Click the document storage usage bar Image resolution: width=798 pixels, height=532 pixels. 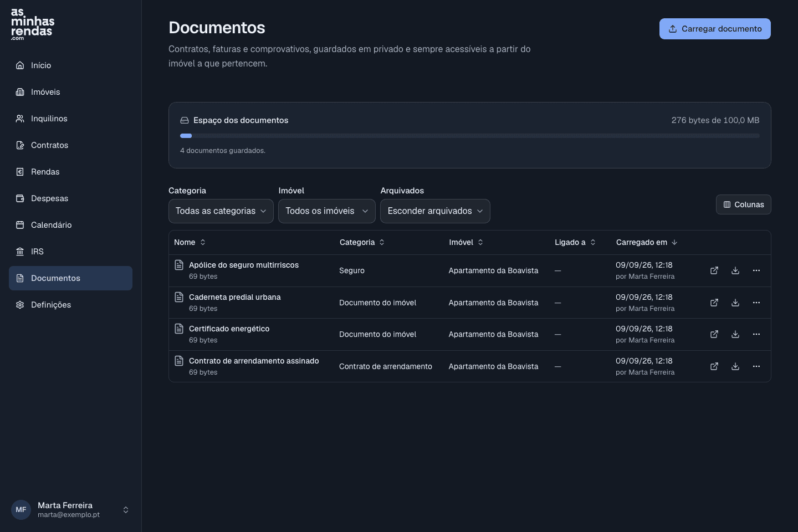pyautogui.click(x=470, y=136)
